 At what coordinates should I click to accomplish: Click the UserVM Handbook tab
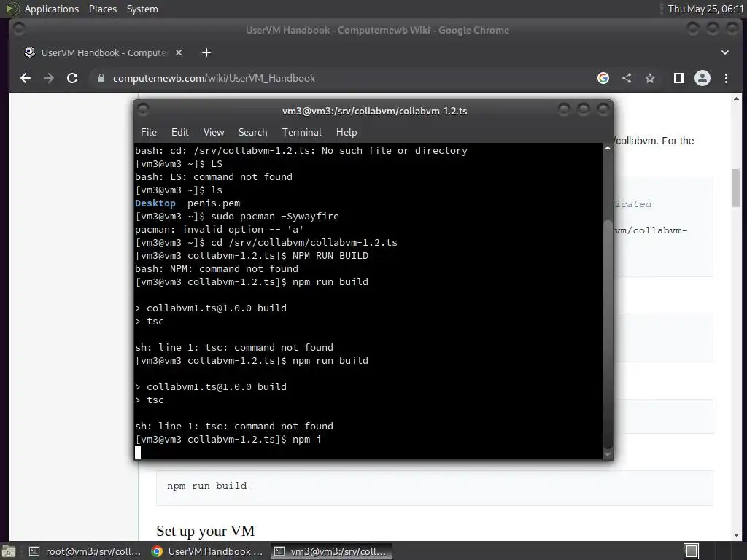click(104, 52)
